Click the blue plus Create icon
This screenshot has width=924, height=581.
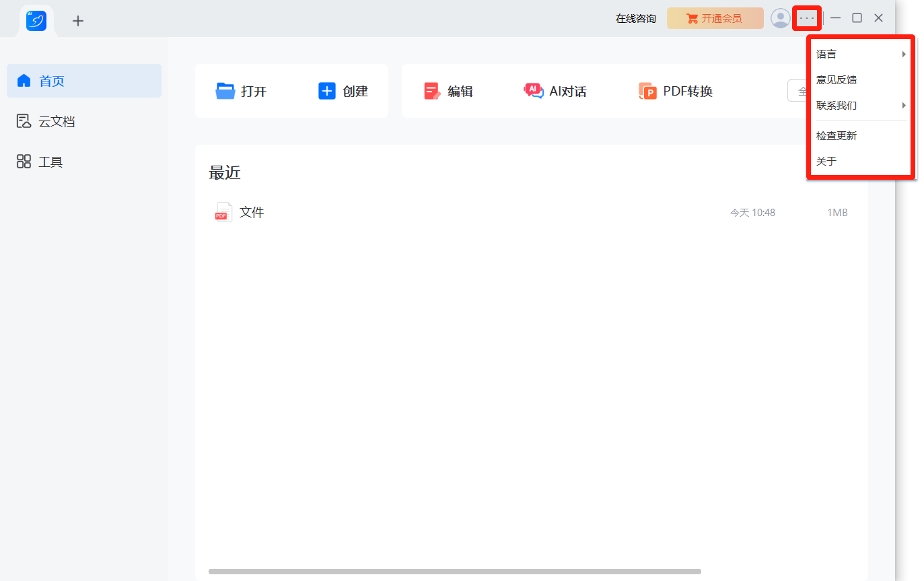(327, 91)
